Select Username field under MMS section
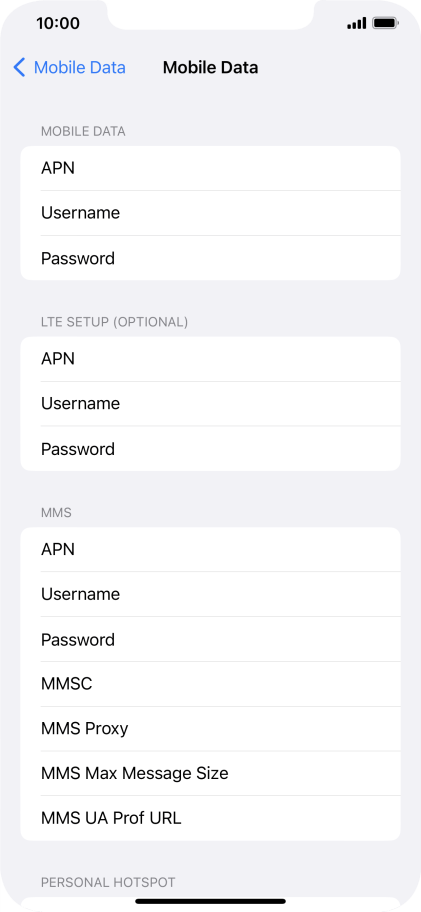 pos(210,594)
